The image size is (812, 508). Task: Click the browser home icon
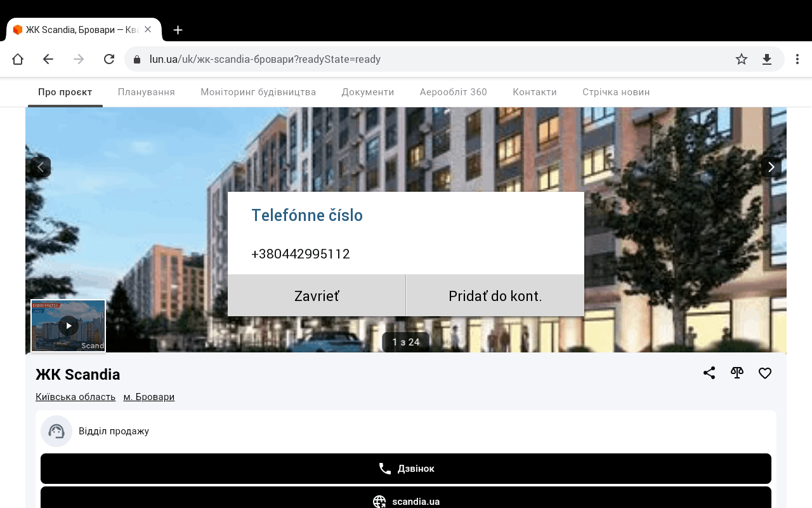(x=18, y=59)
